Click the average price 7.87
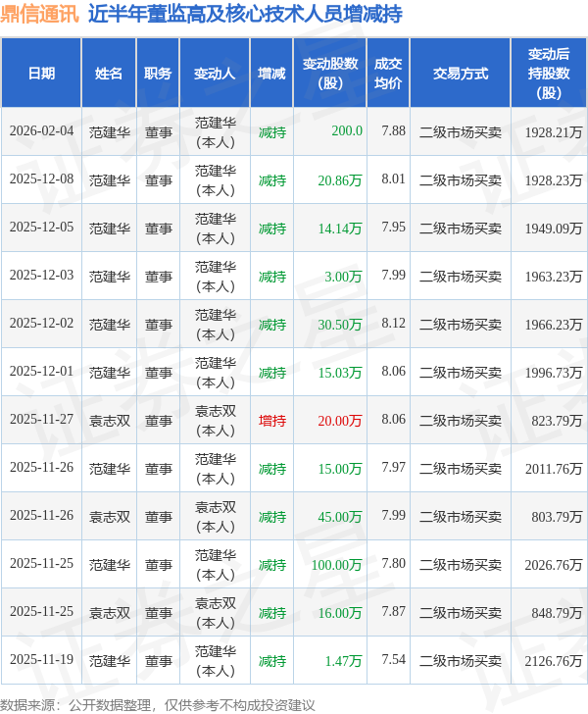The width and height of the screenshot is (588, 714). pos(393,612)
